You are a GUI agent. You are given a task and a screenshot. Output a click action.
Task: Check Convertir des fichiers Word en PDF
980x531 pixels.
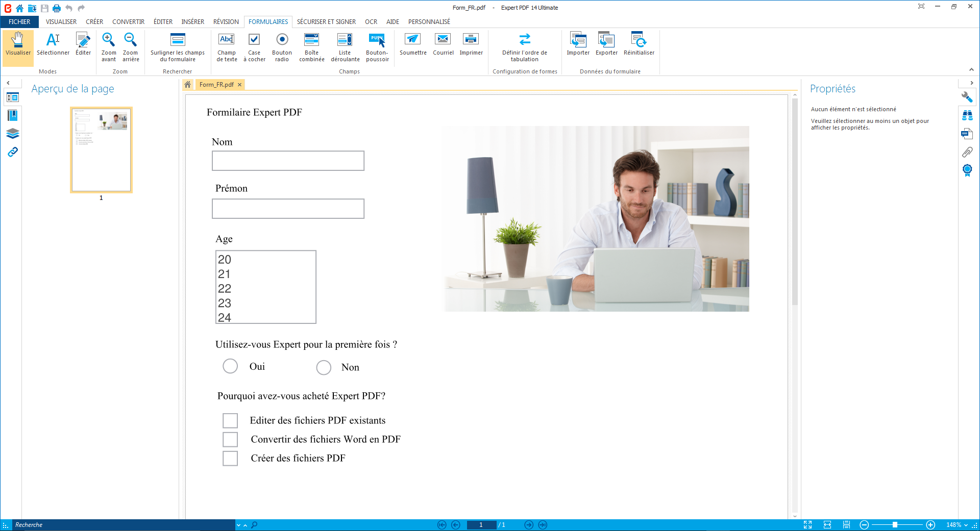tap(230, 439)
